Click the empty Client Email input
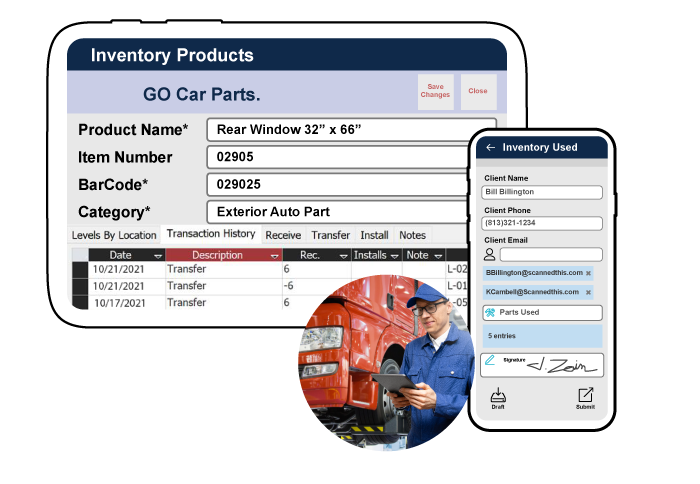Image resolution: width=700 pixels, height=484 pixels. [x=551, y=255]
